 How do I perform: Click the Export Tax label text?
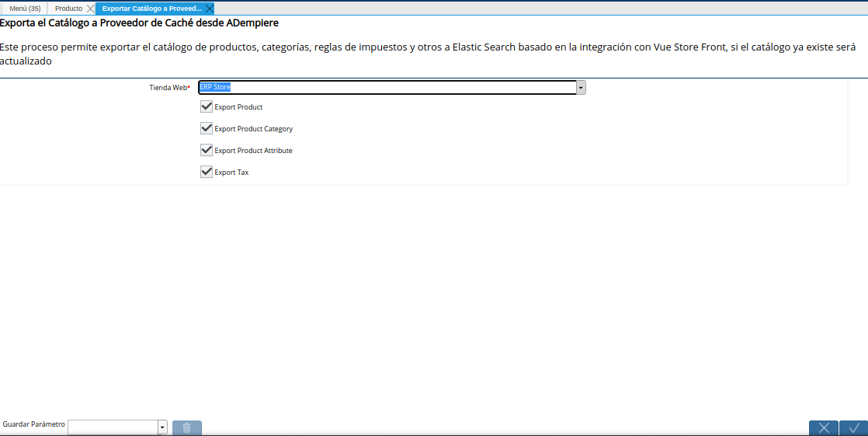pyautogui.click(x=231, y=173)
